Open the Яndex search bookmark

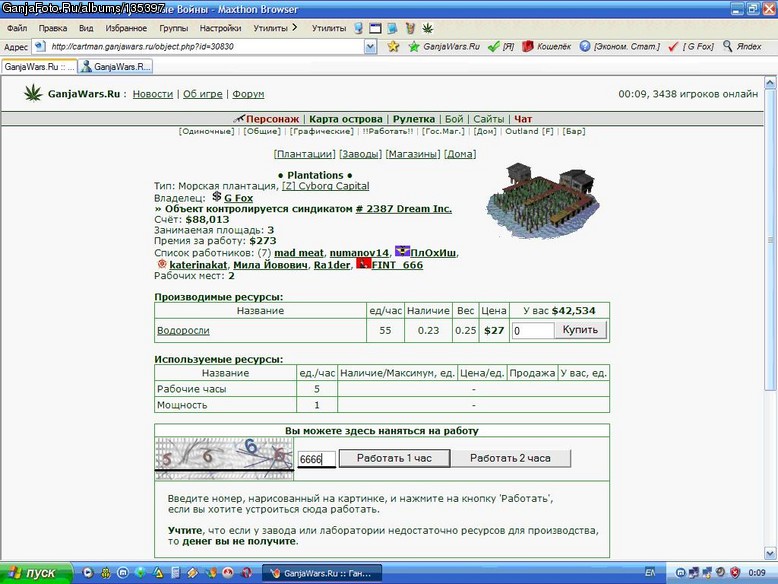coord(742,47)
